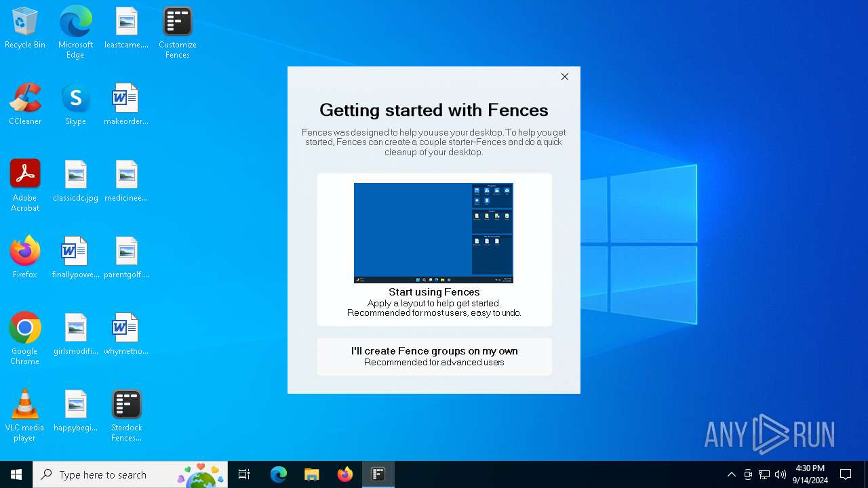Screen dimensions: 868x488
Task: Select the whymetho Word document icon
Action: click(x=126, y=335)
